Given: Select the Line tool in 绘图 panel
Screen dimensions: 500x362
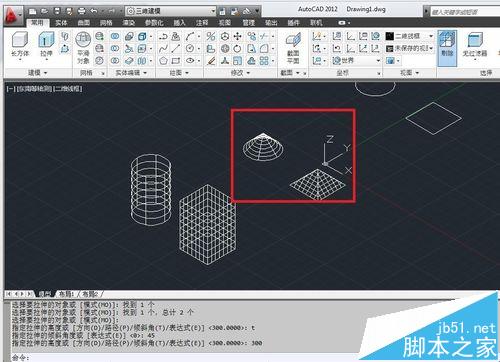Looking at the screenshot, I should tap(176, 49).
